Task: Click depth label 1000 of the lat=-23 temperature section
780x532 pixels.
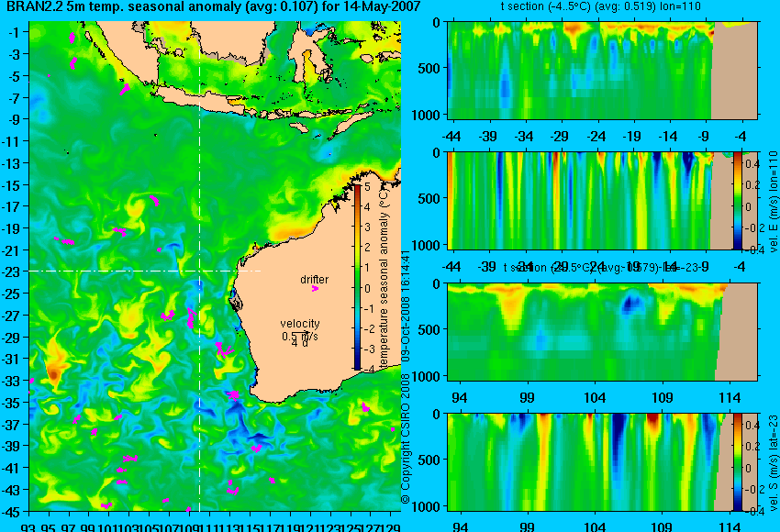Action: click(426, 376)
